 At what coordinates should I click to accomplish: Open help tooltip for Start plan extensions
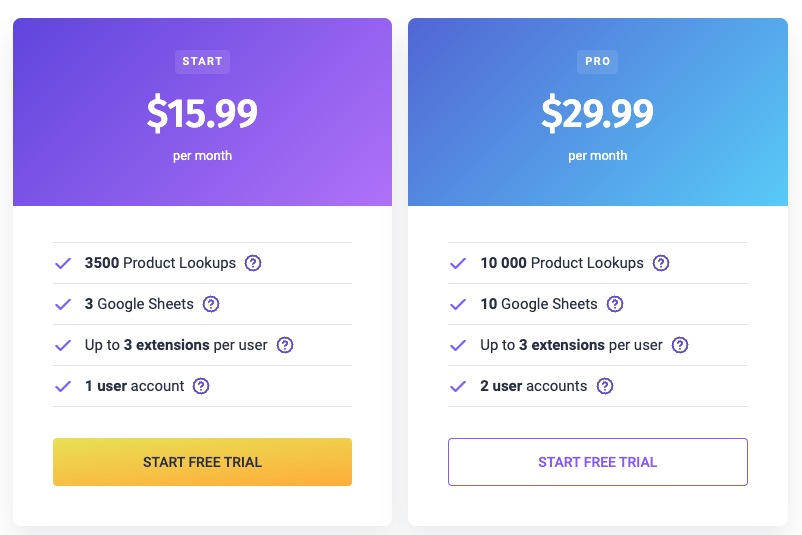coord(285,345)
